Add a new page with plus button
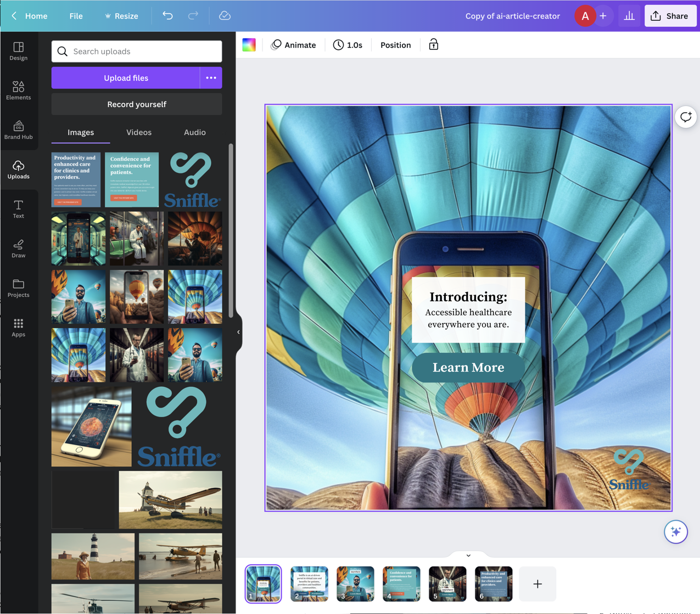Viewport: 700px width, 614px height. pos(537,584)
